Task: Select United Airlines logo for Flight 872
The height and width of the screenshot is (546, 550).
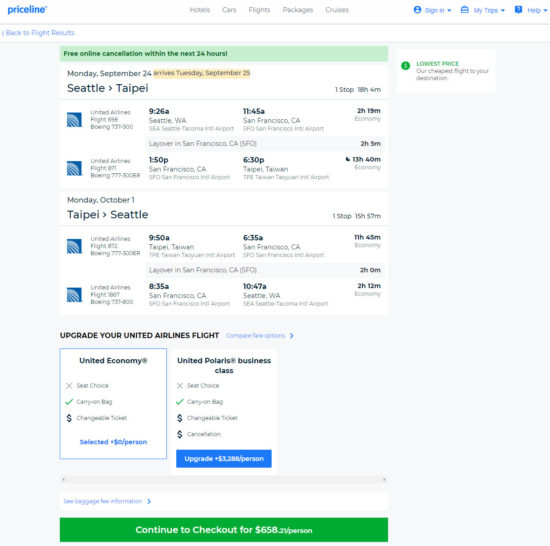Action: (74, 246)
